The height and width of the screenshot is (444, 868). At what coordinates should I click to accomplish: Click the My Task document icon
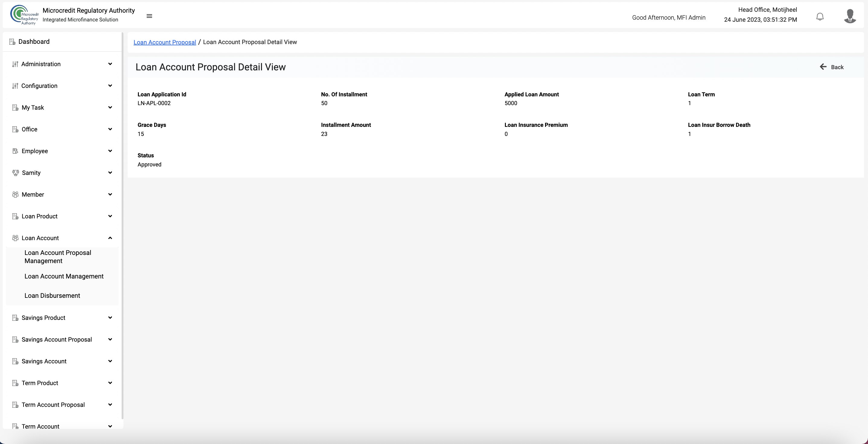click(x=15, y=108)
